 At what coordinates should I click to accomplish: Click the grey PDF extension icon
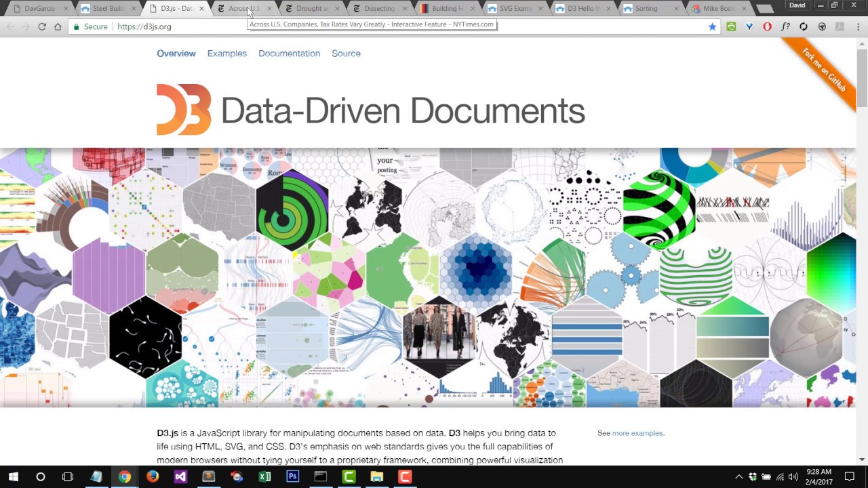click(x=840, y=26)
